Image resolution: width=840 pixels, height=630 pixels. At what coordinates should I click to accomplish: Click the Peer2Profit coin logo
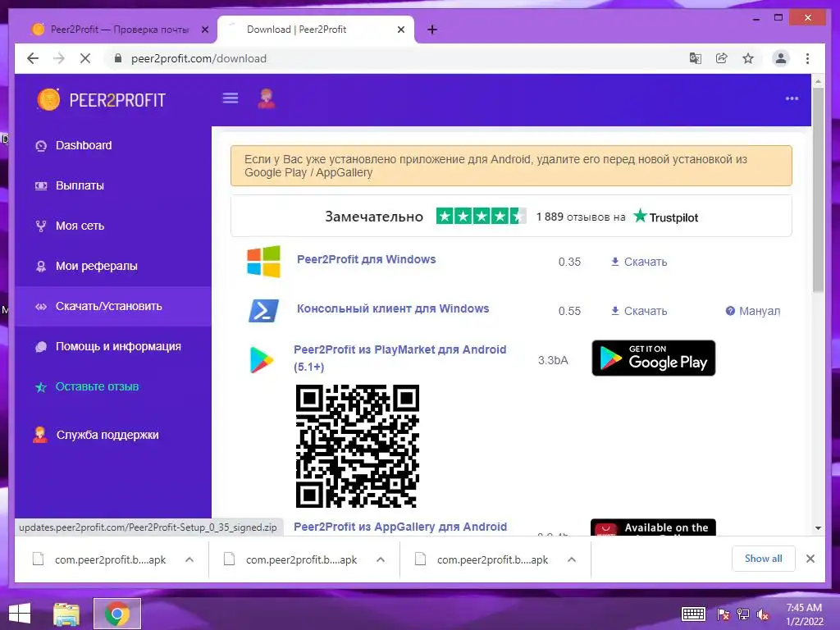pyautogui.click(x=48, y=99)
